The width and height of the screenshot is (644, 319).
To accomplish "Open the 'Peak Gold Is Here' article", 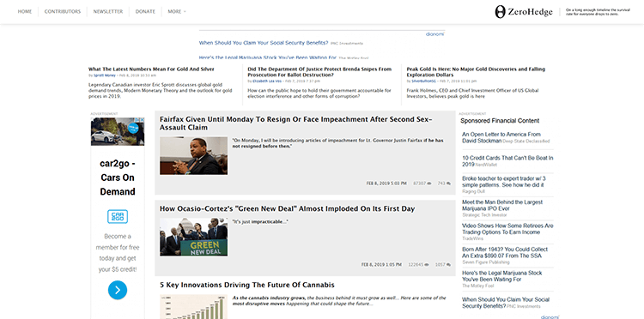I will pyautogui.click(x=476, y=72).
